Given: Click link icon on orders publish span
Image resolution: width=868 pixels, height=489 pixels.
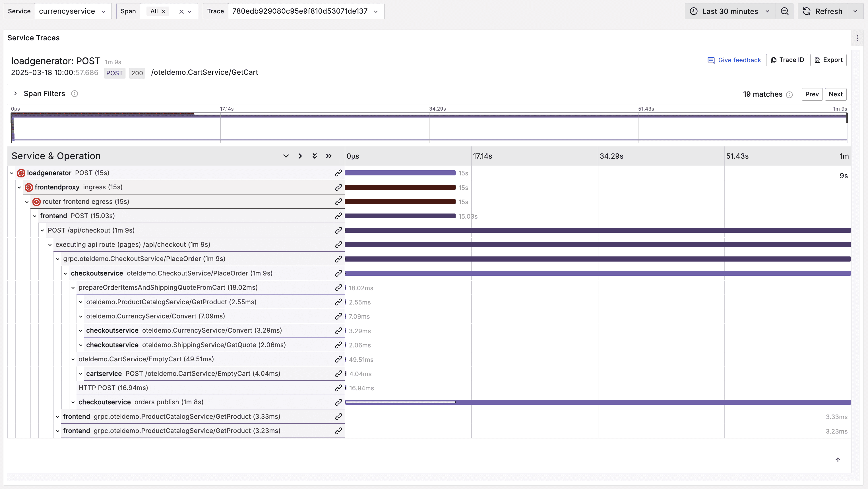Looking at the screenshot, I should pyautogui.click(x=338, y=402).
